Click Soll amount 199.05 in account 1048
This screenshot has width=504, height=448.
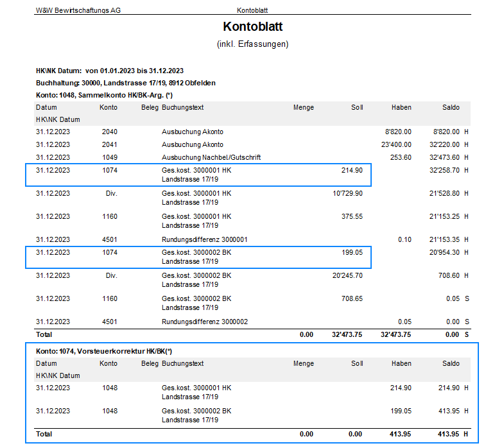coord(352,253)
